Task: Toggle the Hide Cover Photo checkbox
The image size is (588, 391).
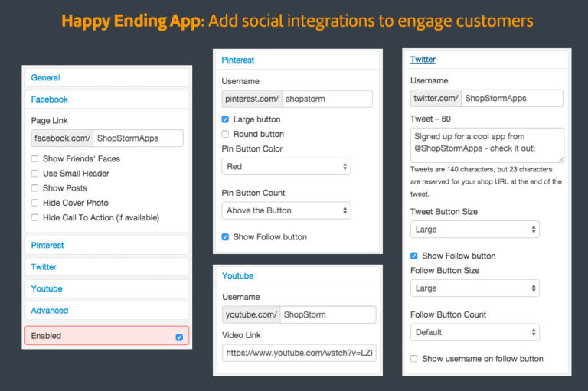Action: tap(35, 203)
